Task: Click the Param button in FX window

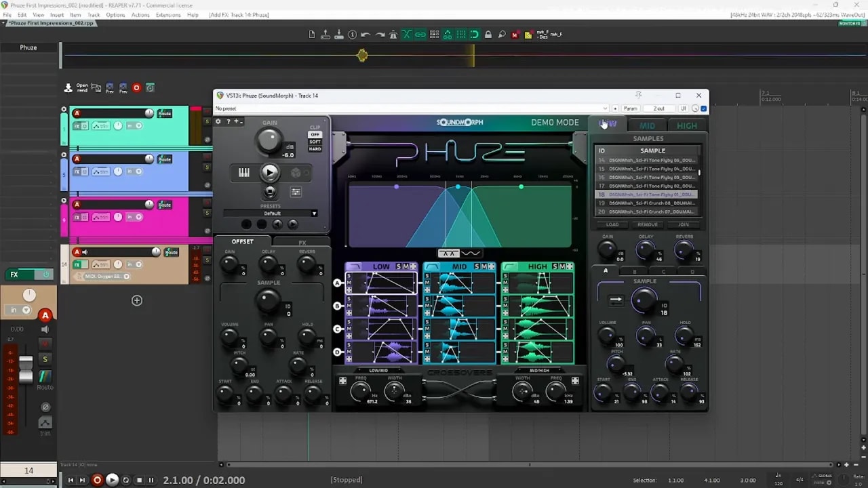Action: (631, 108)
